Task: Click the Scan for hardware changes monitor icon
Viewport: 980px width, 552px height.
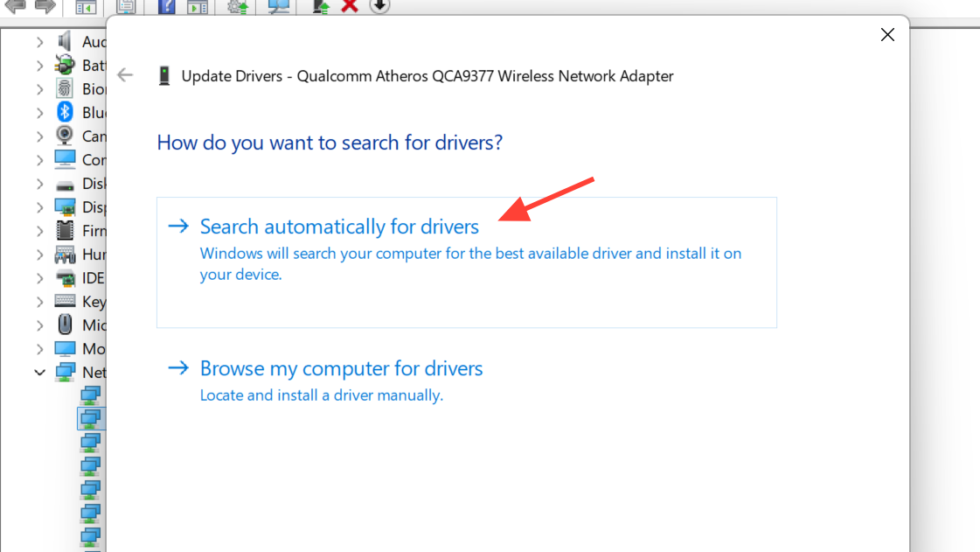Action: (x=278, y=7)
